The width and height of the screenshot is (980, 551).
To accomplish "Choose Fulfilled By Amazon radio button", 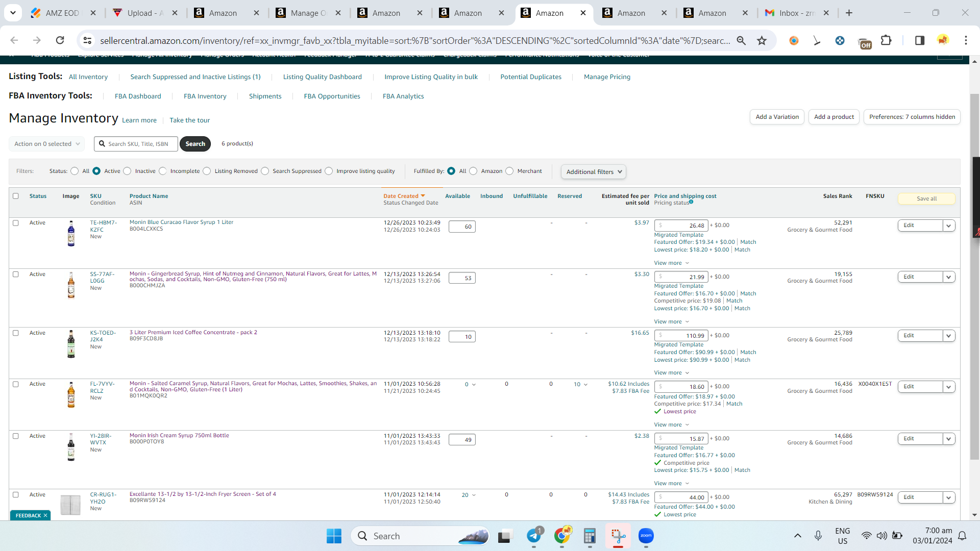I will tap(474, 171).
